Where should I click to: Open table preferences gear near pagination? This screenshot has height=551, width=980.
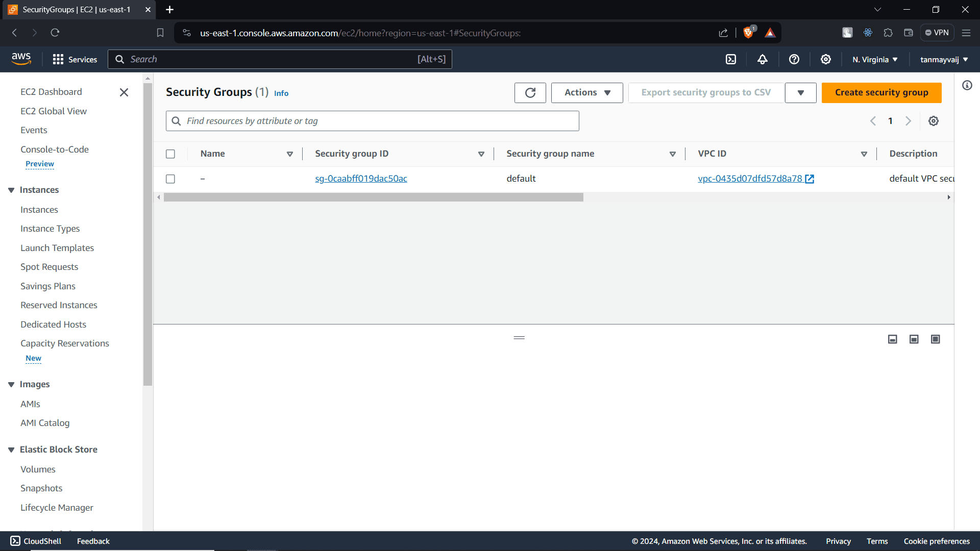[934, 121]
